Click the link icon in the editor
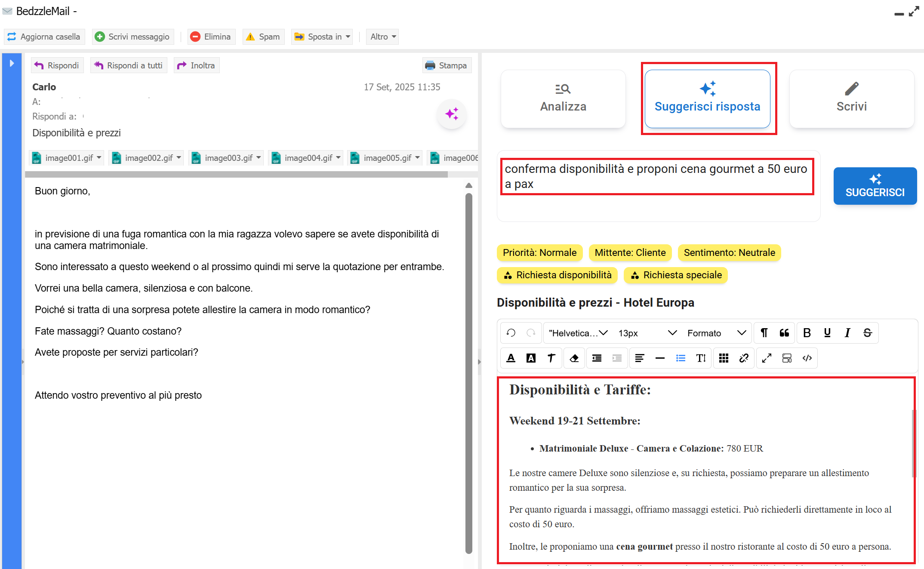This screenshot has height=569, width=924. 744,358
